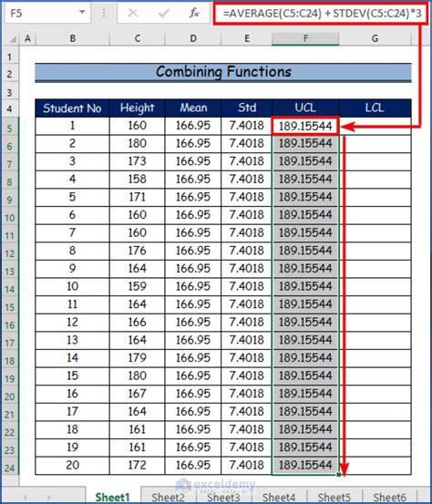Click height value 173 for student 3
Screen dimensions: 432x504
click(138, 161)
